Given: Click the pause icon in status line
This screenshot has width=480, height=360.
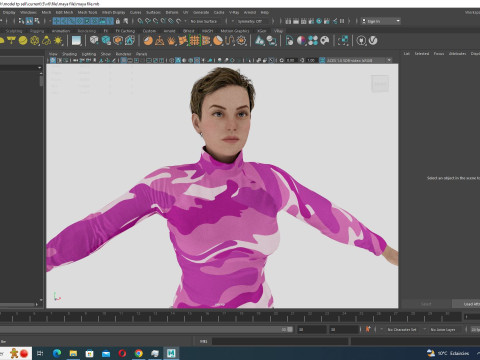Looking at the screenshot, I should click(x=342, y=21).
